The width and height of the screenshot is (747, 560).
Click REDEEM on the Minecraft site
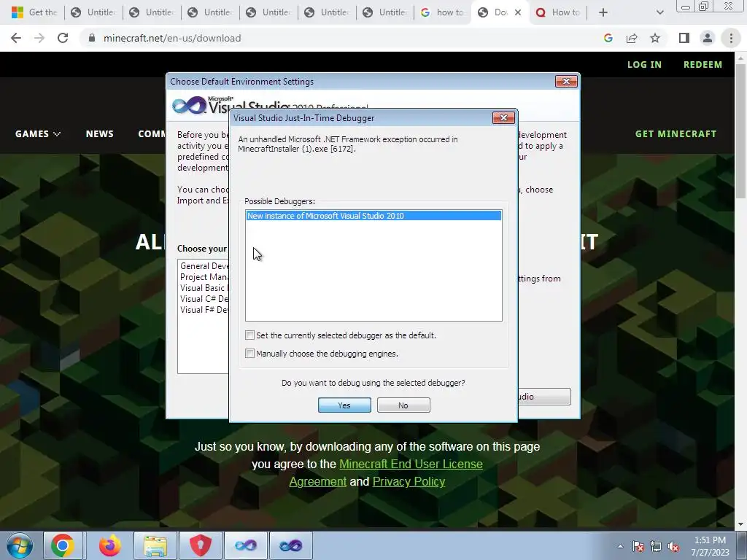tap(703, 65)
